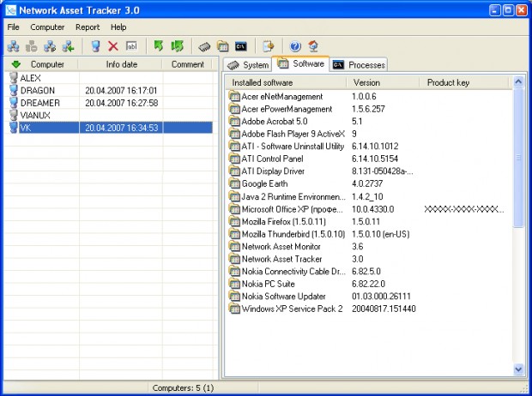Select the ALEX computer row

click(109, 78)
